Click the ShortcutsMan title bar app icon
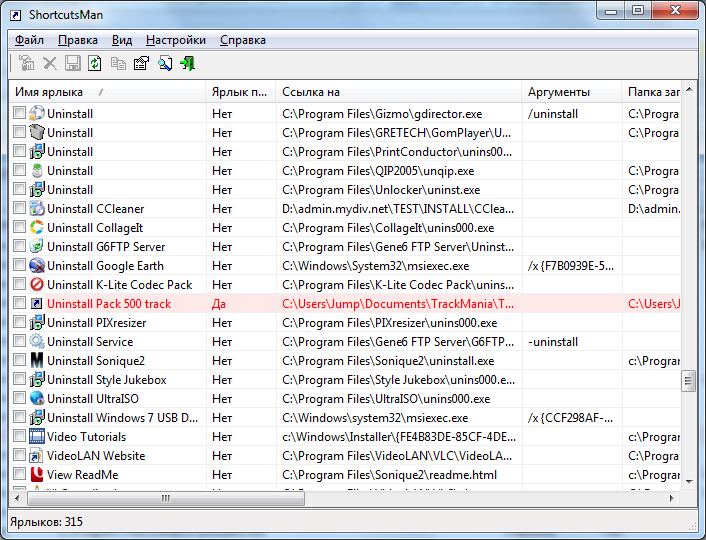The height and width of the screenshot is (540, 706). 16,15
